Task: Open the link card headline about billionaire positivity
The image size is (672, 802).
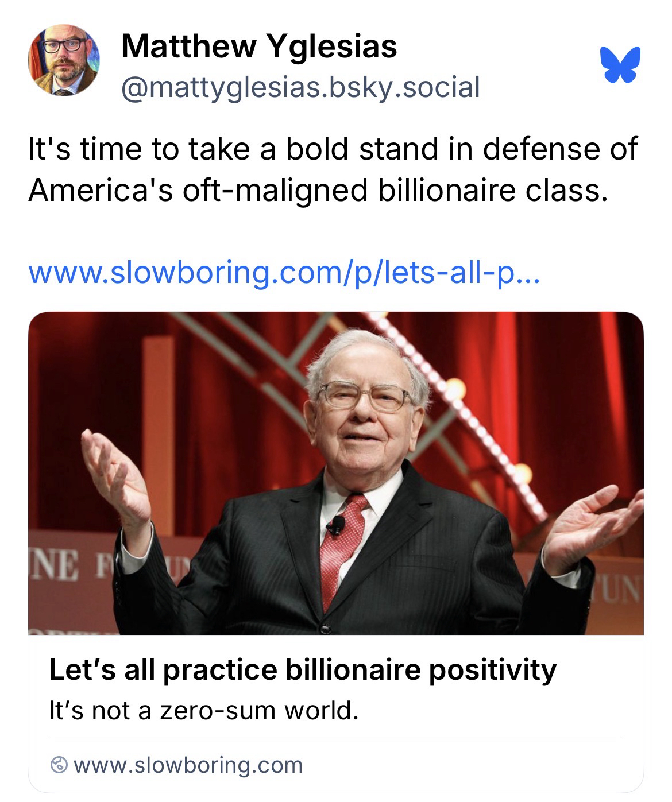Action: pyautogui.click(x=303, y=670)
